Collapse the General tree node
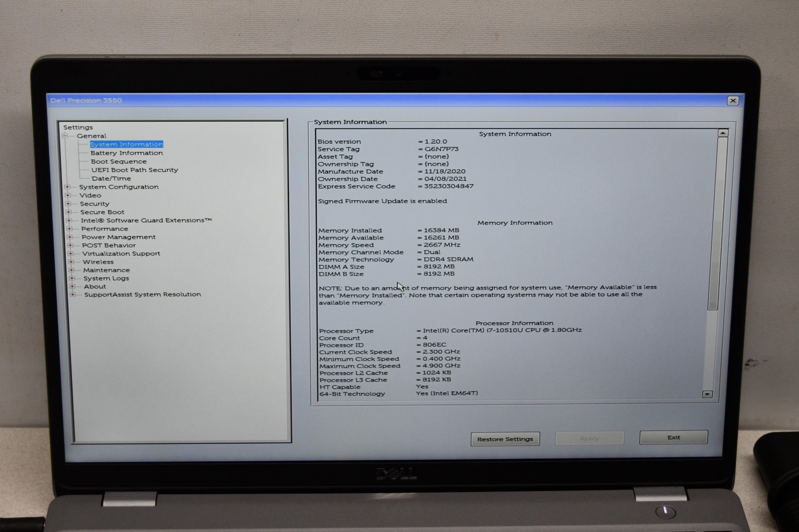Image resolution: width=799 pixels, height=532 pixels. (x=65, y=136)
